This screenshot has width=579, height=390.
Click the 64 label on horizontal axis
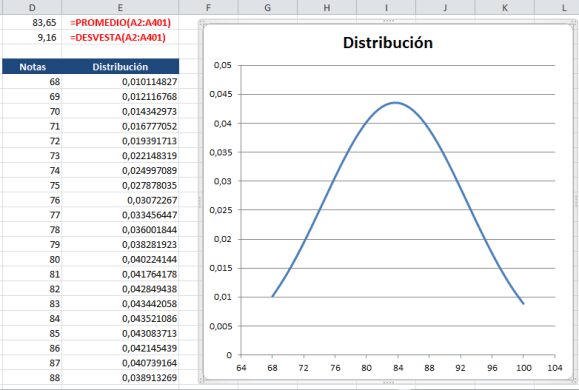click(x=241, y=368)
